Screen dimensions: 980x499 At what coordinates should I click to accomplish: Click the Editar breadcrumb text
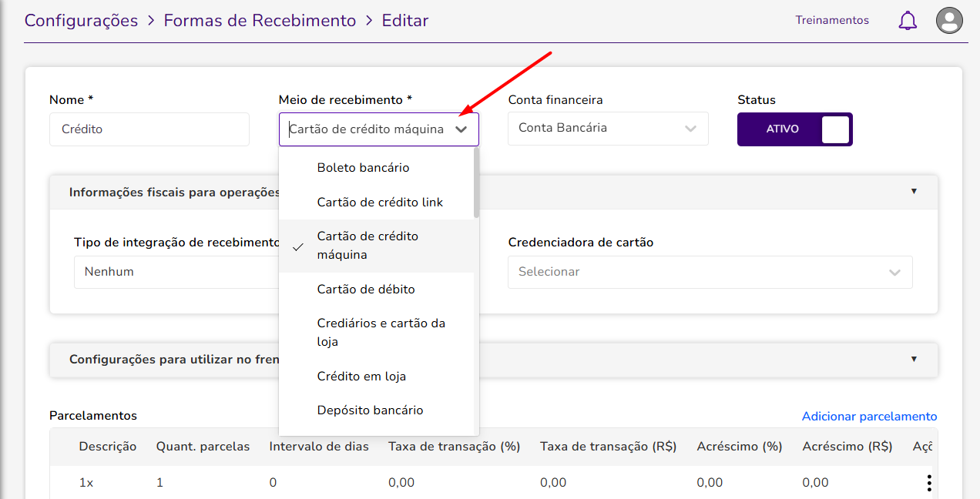(405, 21)
